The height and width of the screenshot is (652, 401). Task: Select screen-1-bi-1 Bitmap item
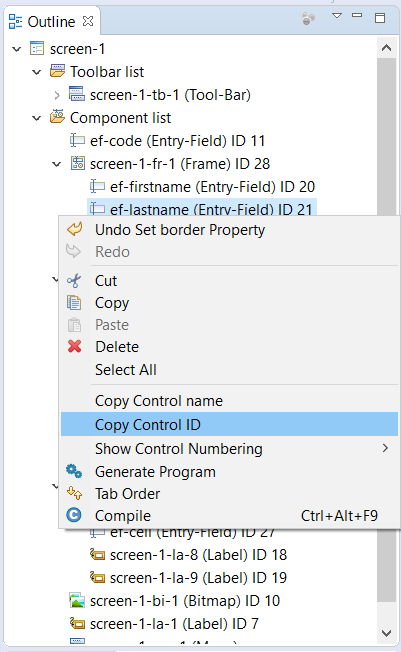point(175,601)
